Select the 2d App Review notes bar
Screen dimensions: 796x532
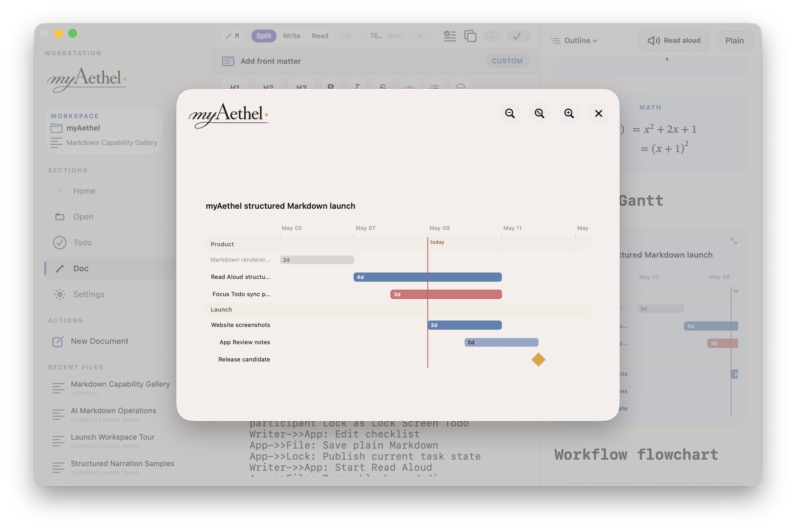(502, 342)
